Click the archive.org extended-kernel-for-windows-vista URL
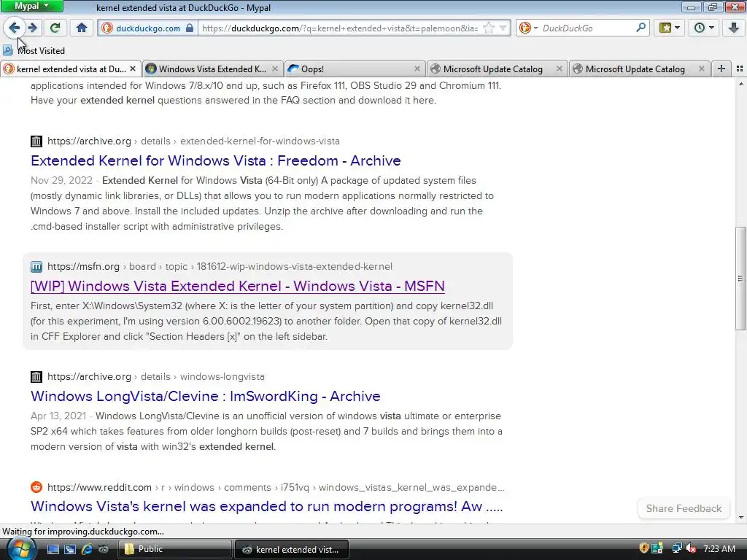The width and height of the screenshot is (747, 560). (193, 141)
